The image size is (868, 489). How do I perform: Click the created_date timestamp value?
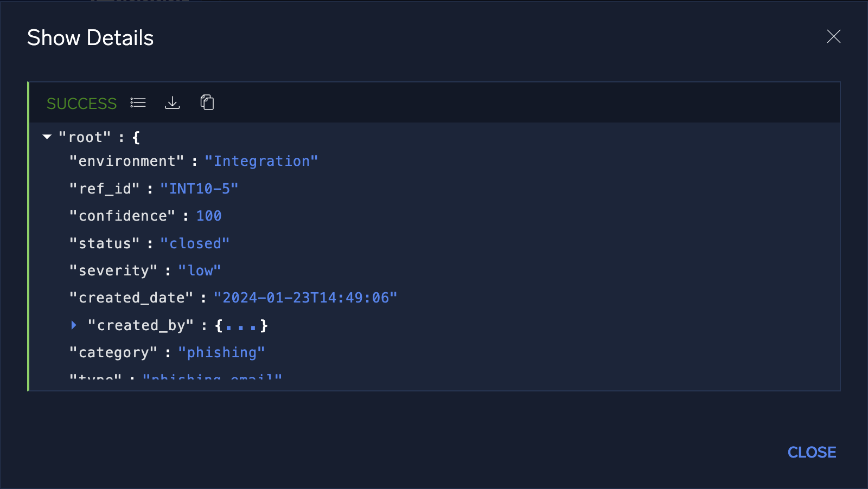tap(305, 297)
